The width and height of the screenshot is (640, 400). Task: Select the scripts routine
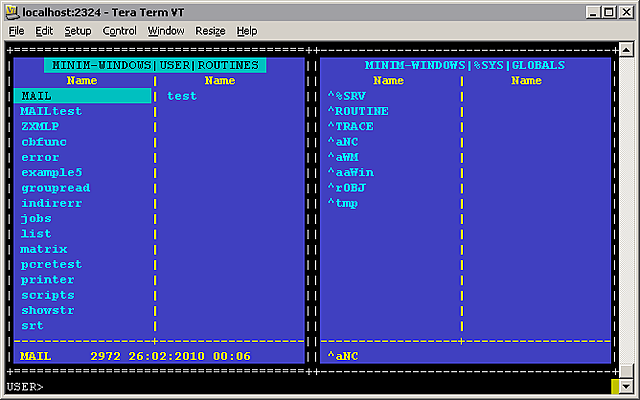[x=48, y=295]
